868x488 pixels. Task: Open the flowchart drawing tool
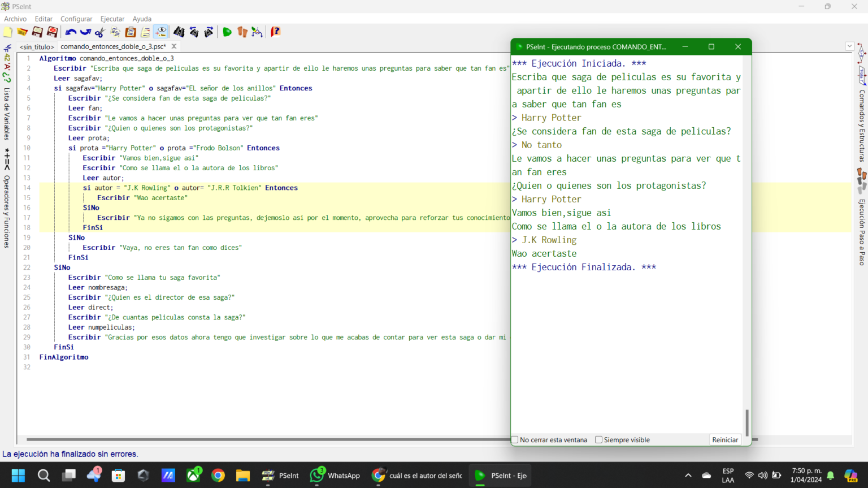coord(257,32)
